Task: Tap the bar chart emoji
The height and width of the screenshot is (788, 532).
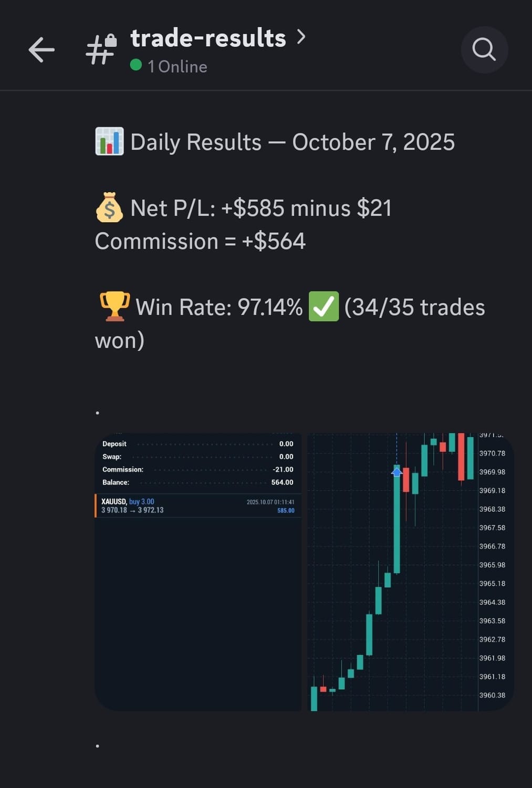Action: [109, 142]
